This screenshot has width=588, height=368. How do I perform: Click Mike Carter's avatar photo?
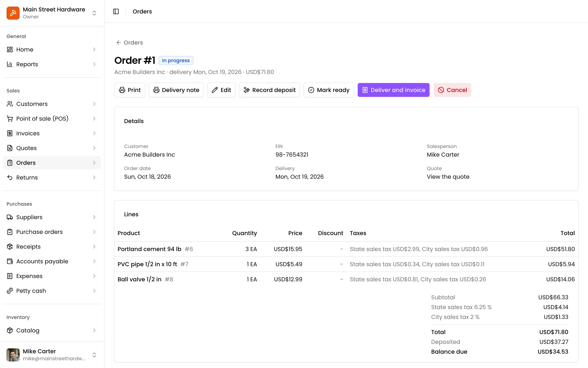click(x=13, y=355)
